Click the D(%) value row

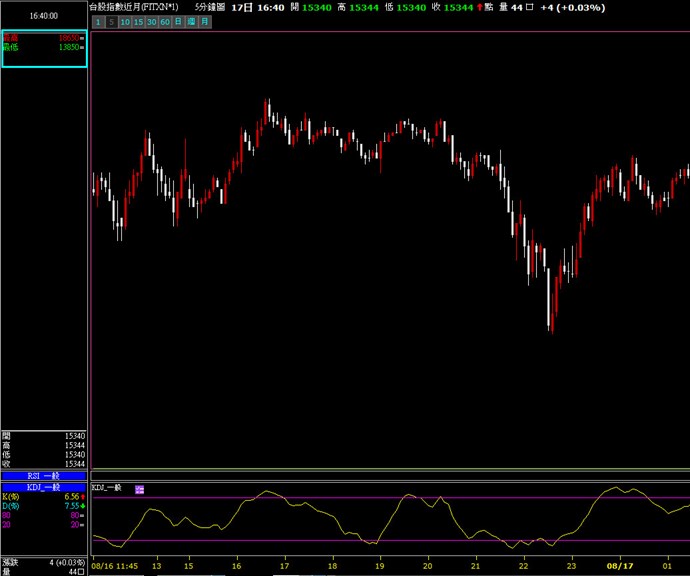[x=44, y=506]
